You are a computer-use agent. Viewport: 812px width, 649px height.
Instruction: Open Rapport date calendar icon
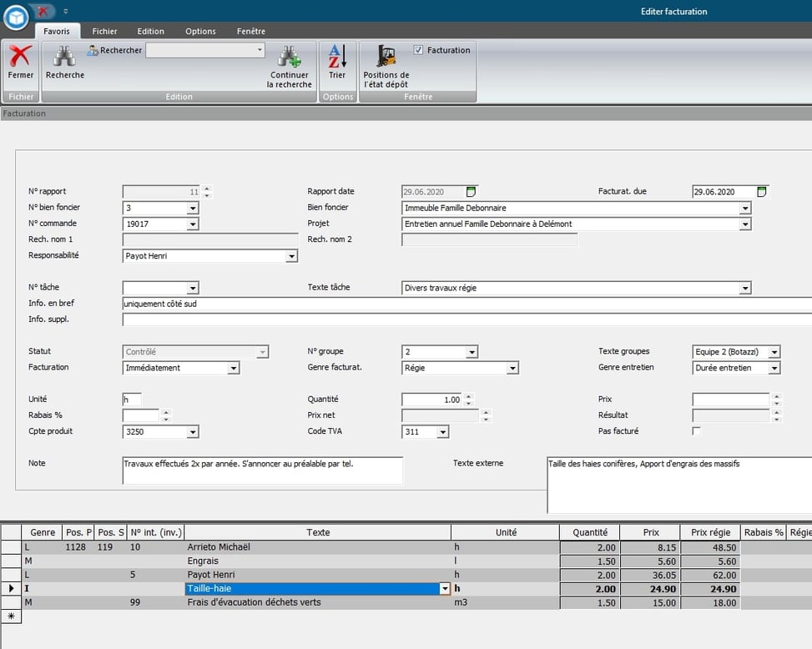click(x=471, y=192)
